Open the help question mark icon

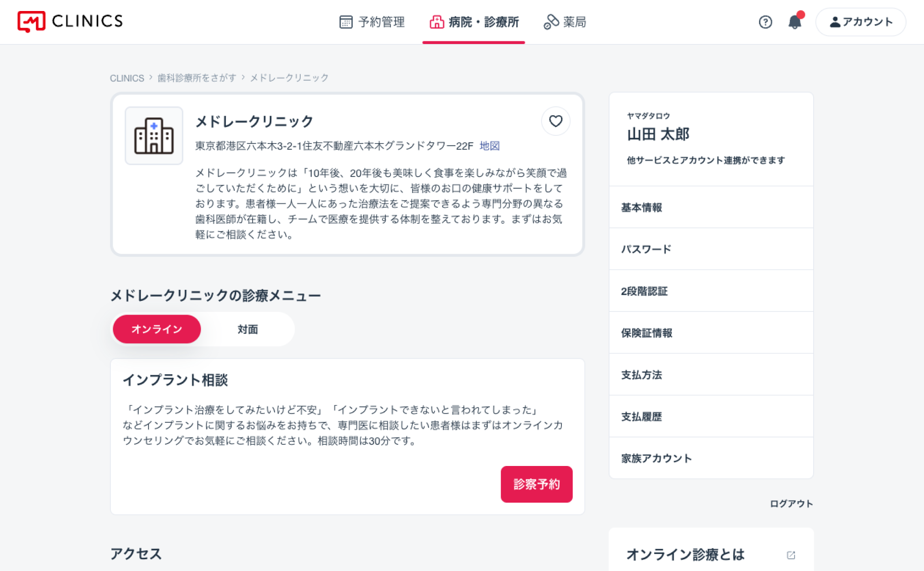[x=765, y=22]
